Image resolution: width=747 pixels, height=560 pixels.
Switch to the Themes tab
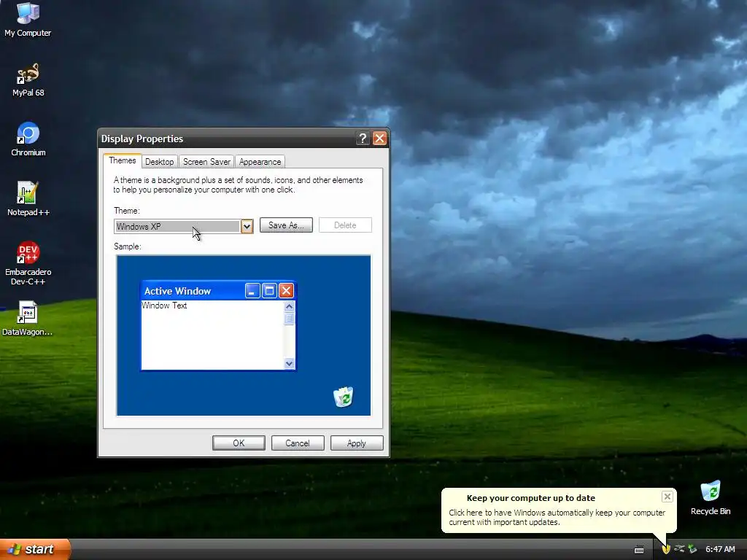point(123,160)
